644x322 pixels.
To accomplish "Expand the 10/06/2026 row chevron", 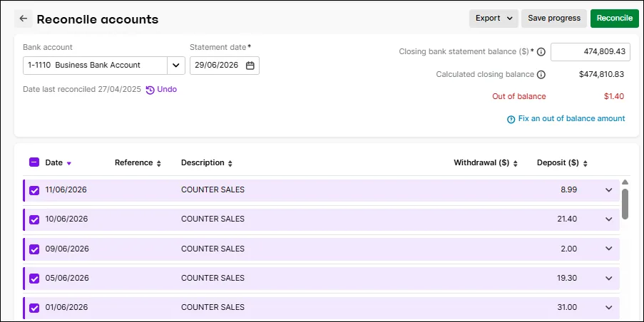I will pyautogui.click(x=608, y=219).
